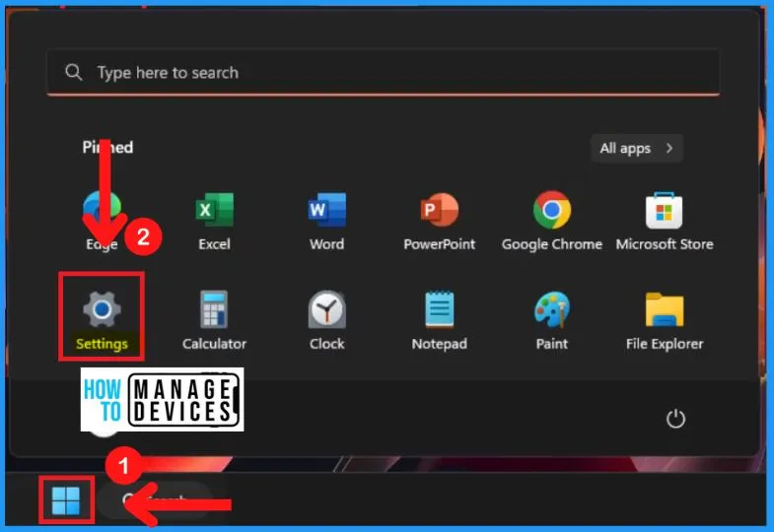Image resolution: width=774 pixels, height=532 pixels.
Task: Open the Settings gear app
Action: point(102,319)
